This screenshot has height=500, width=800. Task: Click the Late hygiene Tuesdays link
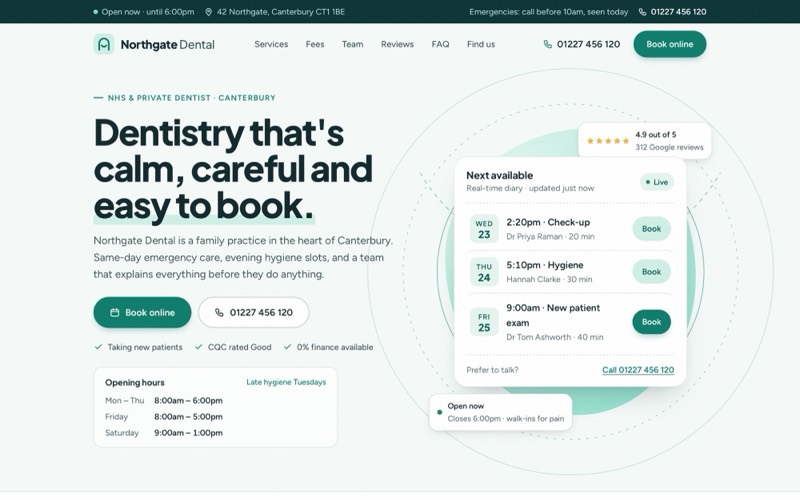coord(286,382)
